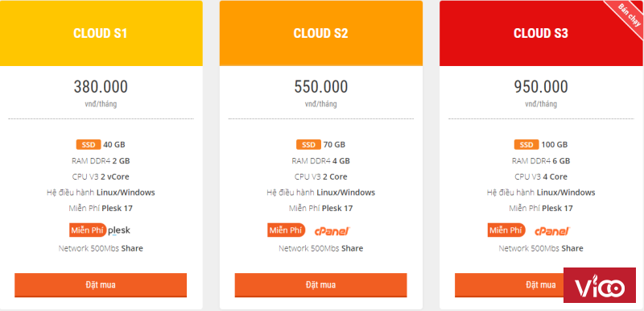Image resolution: width=644 pixels, height=311 pixels.
Task: Click the 380.000 price of Cloud S1
Action: (101, 87)
